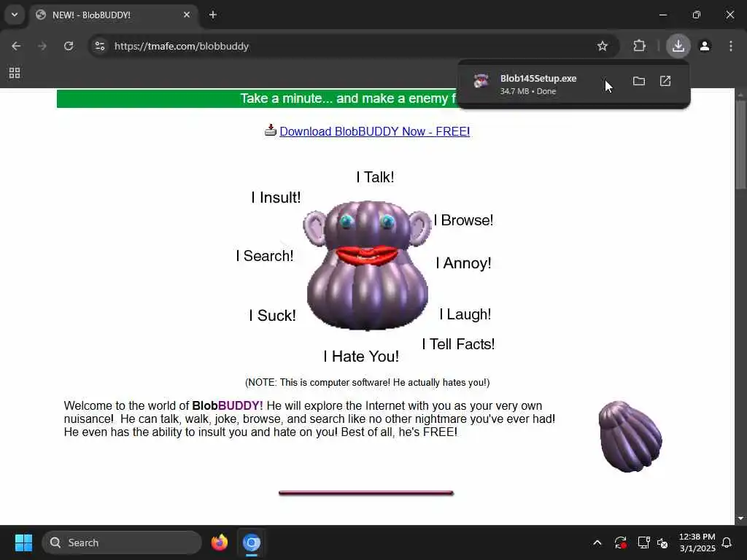747x560 pixels.
Task: Click the 'I Browse!' text
Action: 463,220
